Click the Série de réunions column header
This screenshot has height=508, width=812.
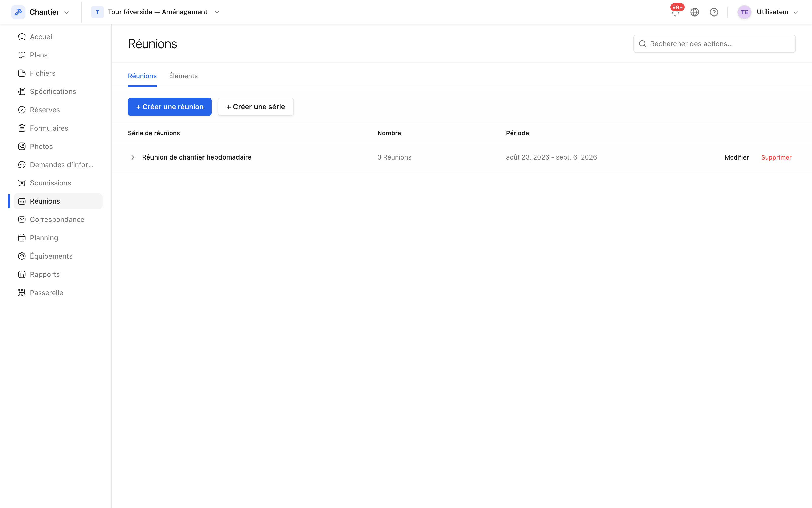tap(154, 133)
